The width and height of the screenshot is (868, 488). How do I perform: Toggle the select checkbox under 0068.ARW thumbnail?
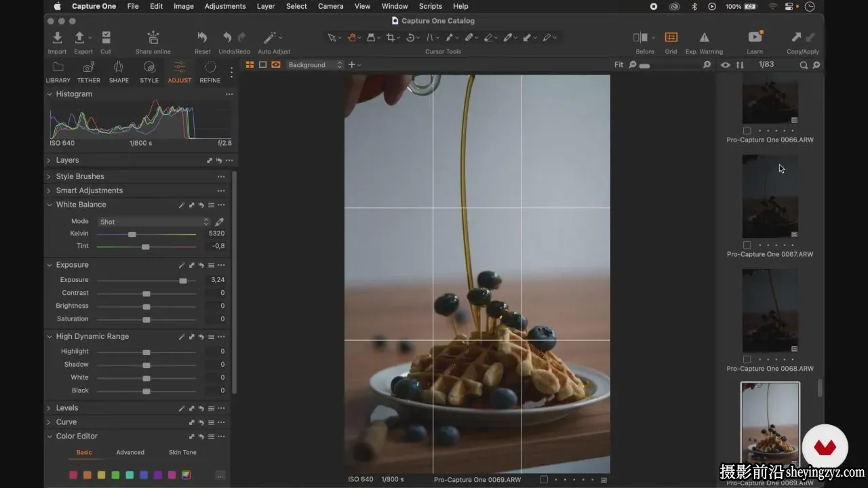tap(747, 359)
